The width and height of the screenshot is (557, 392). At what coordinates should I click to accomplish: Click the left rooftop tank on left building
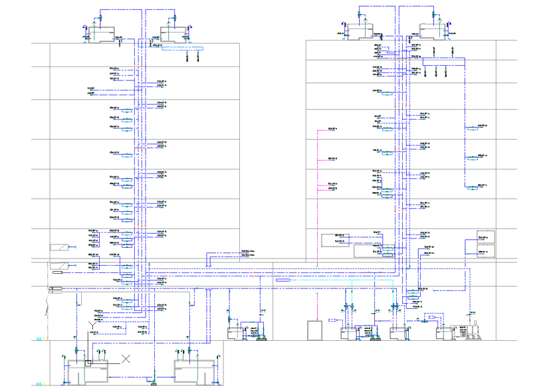click(x=101, y=35)
